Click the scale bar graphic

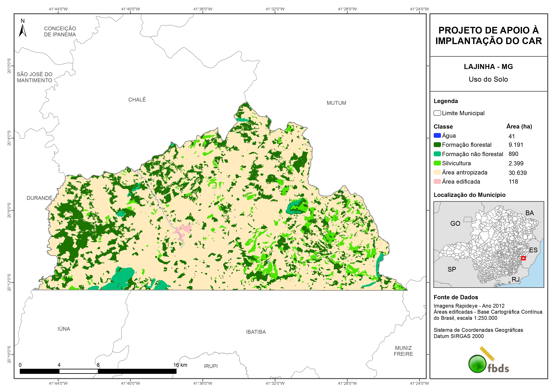pos(98,371)
